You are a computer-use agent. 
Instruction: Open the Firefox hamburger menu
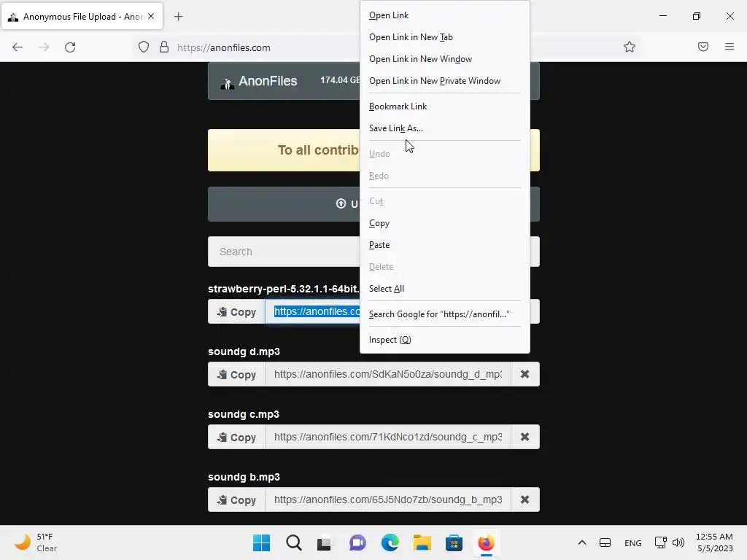tap(729, 47)
